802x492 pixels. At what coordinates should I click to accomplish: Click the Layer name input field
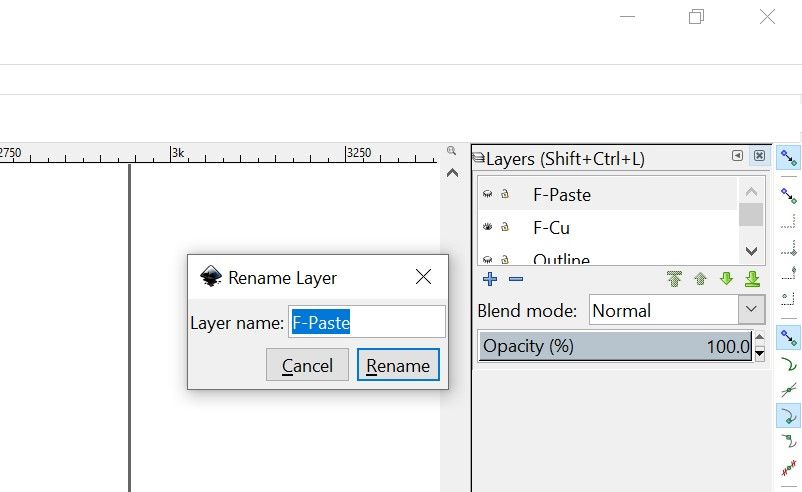[367, 322]
